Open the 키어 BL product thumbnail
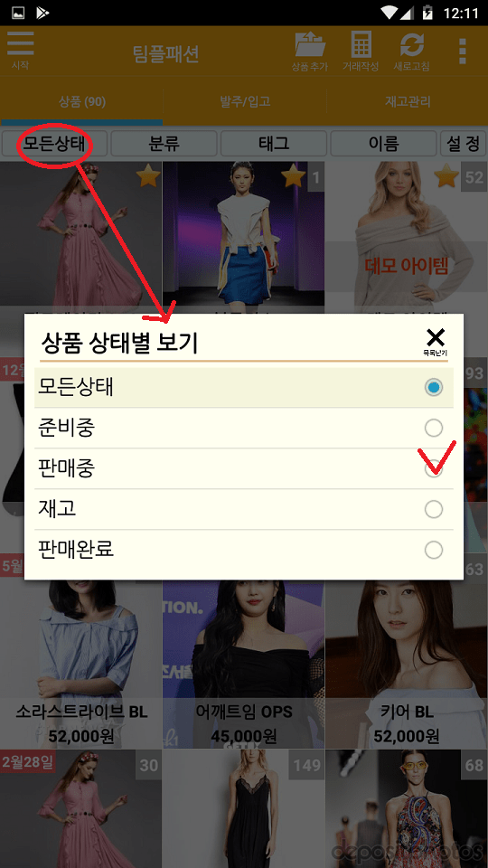Viewport: 488px width, 868px height. (x=407, y=665)
